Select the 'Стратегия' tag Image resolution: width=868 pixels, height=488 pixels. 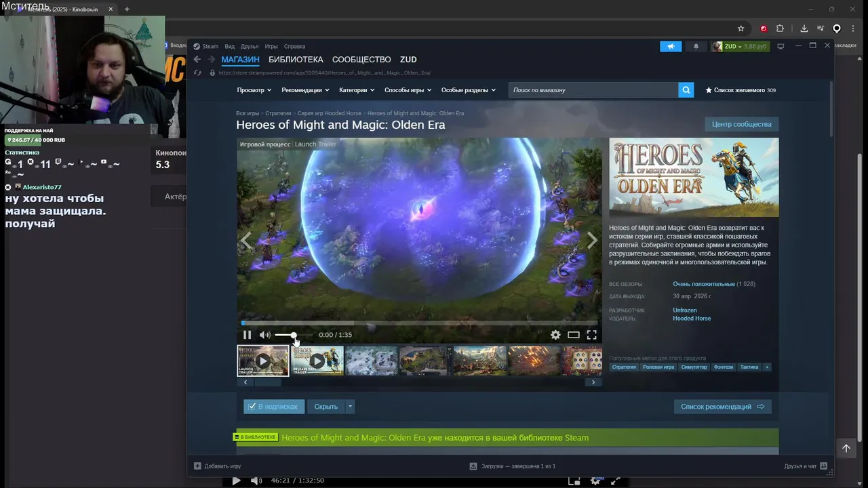tap(624, 367)
